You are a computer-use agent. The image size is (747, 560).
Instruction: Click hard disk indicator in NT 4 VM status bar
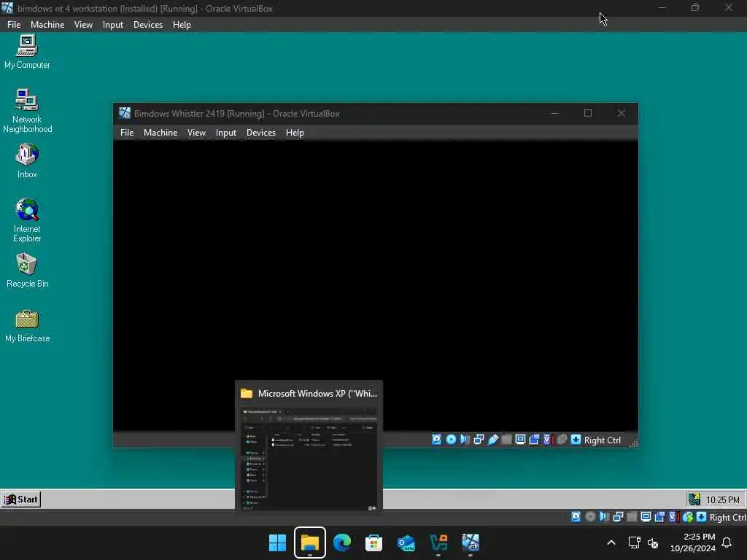pyautogui.click(x=576, y=517)
